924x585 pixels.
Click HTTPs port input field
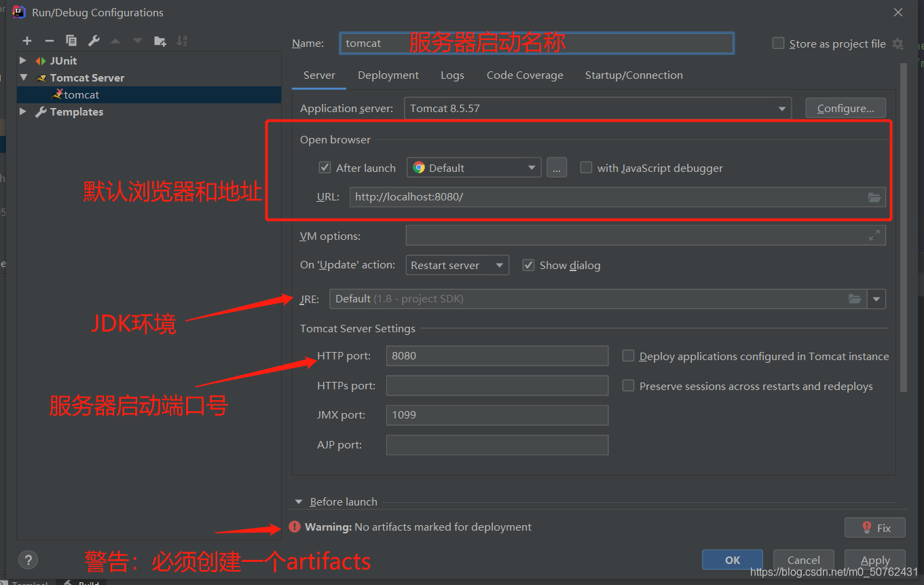497,386
